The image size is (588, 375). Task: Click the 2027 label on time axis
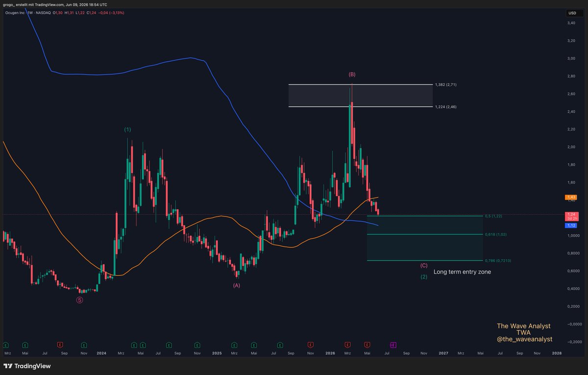[443, 353]
